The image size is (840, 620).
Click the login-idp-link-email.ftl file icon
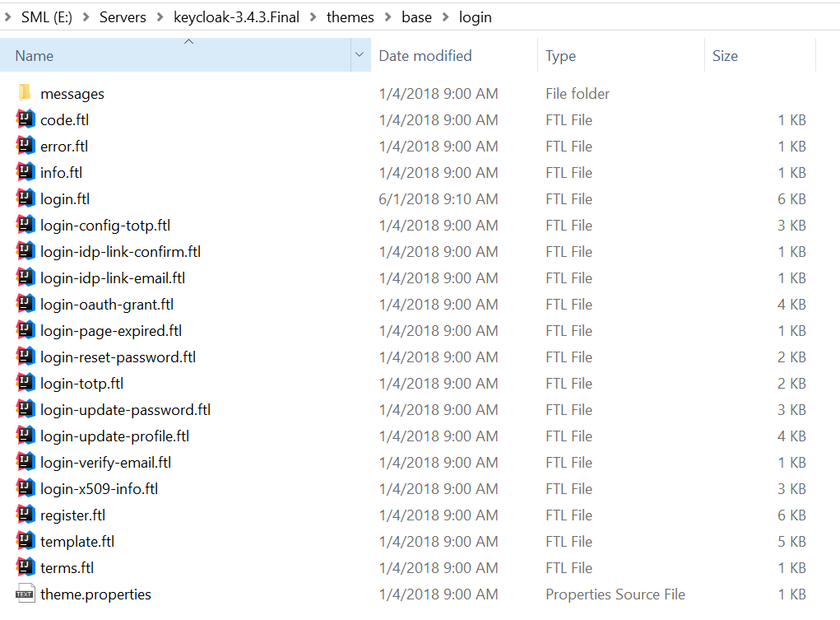point(26,277)
